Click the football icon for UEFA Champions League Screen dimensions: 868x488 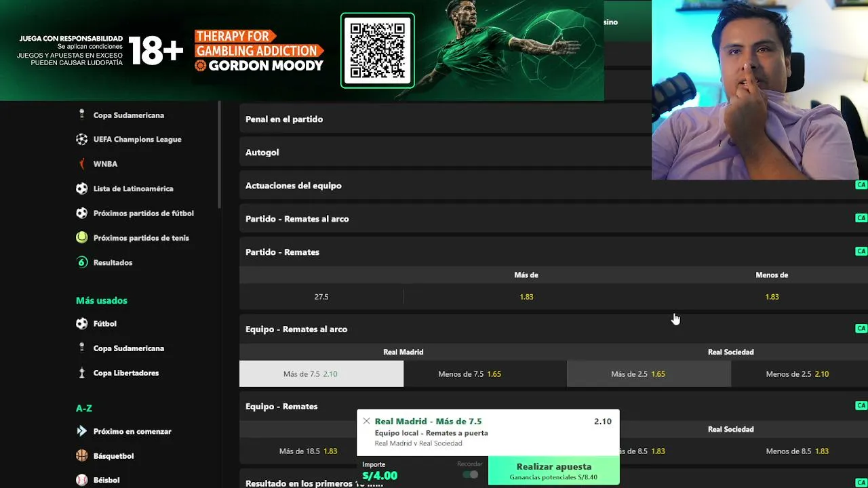(82, 139)
